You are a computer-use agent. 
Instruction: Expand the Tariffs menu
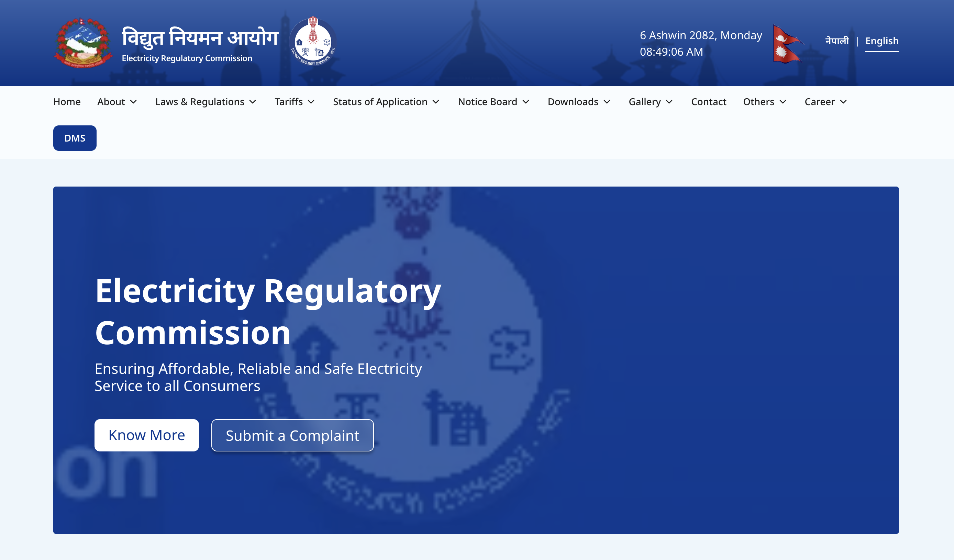pos(295,102)
